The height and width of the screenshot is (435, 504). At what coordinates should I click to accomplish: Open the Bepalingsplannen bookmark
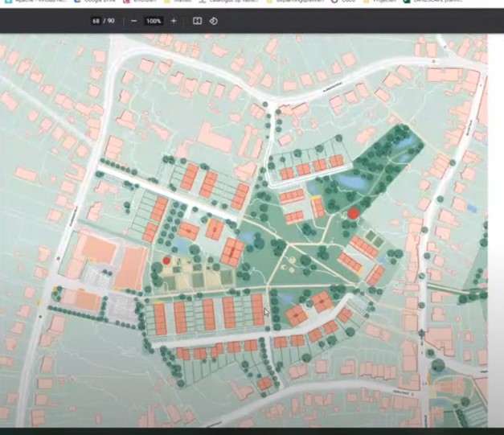point(297,2)
